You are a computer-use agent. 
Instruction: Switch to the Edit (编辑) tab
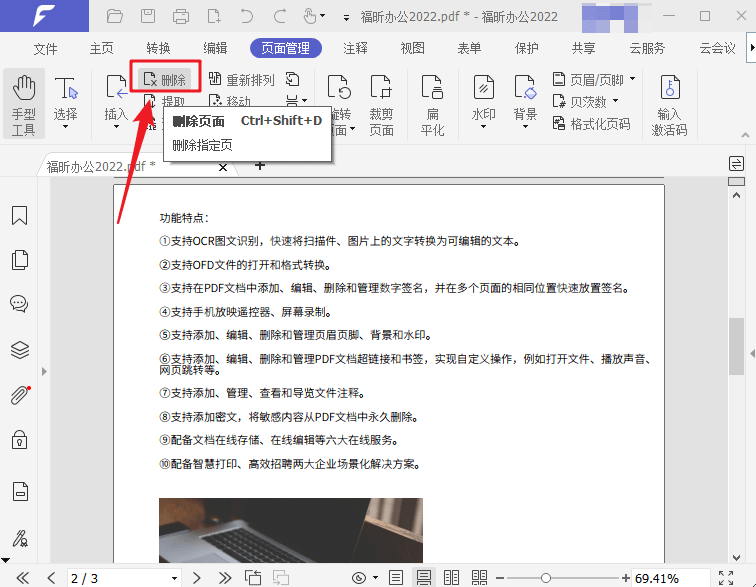[x=215, y=48]
